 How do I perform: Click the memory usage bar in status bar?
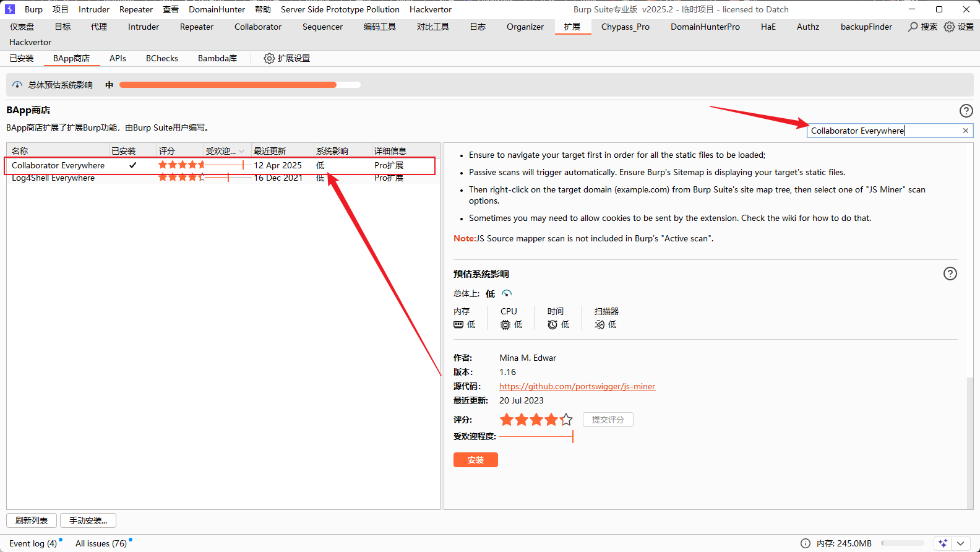903,543
